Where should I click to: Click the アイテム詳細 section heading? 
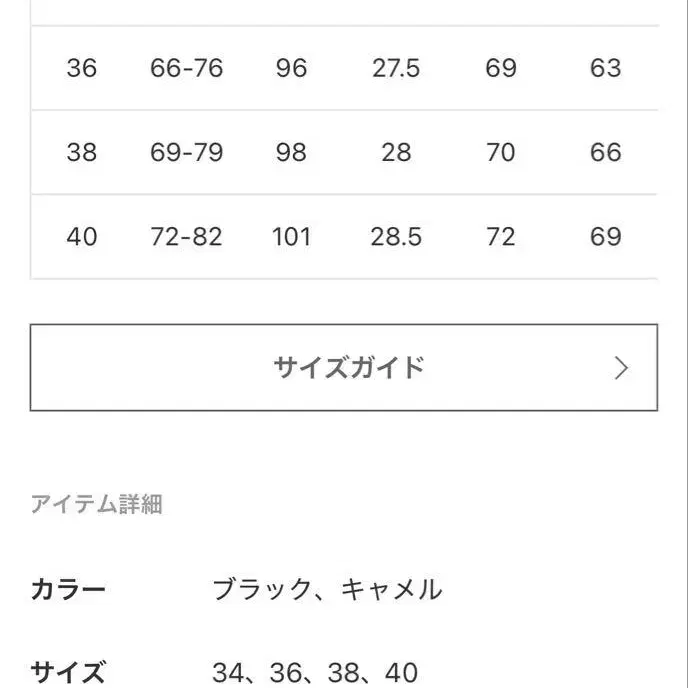96,504
